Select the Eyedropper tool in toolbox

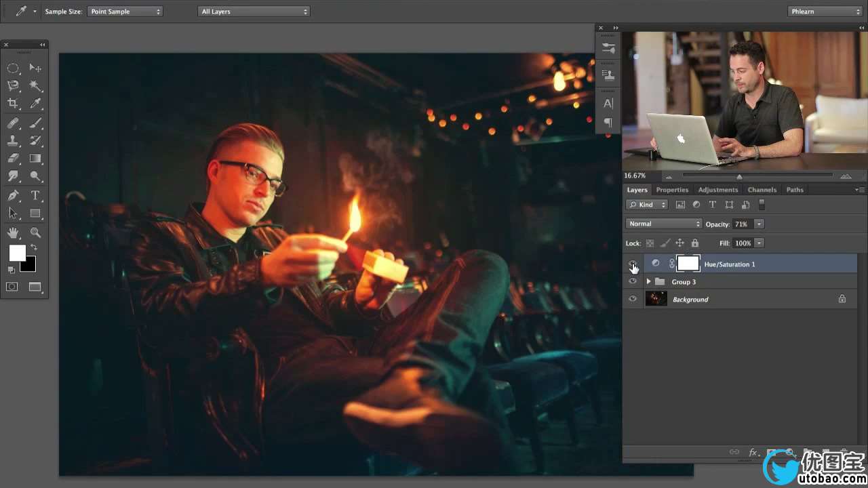pyautogui.click(x=36, y=104)
